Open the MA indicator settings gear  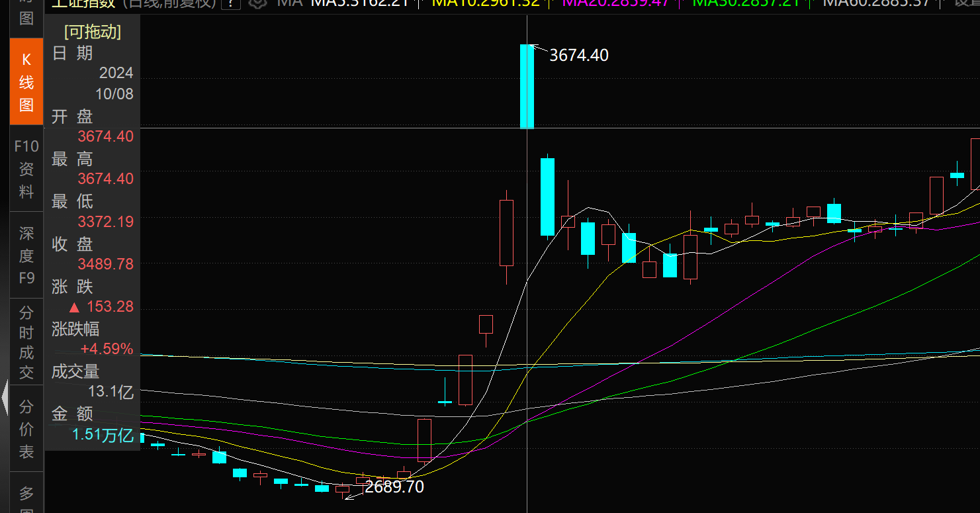pyautogui.click(x=258, y=3)
